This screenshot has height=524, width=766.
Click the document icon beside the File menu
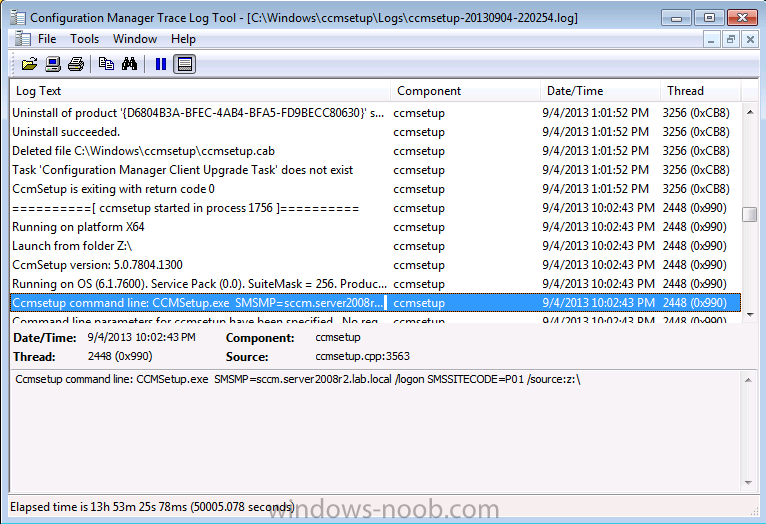click(x=22, y=39)
